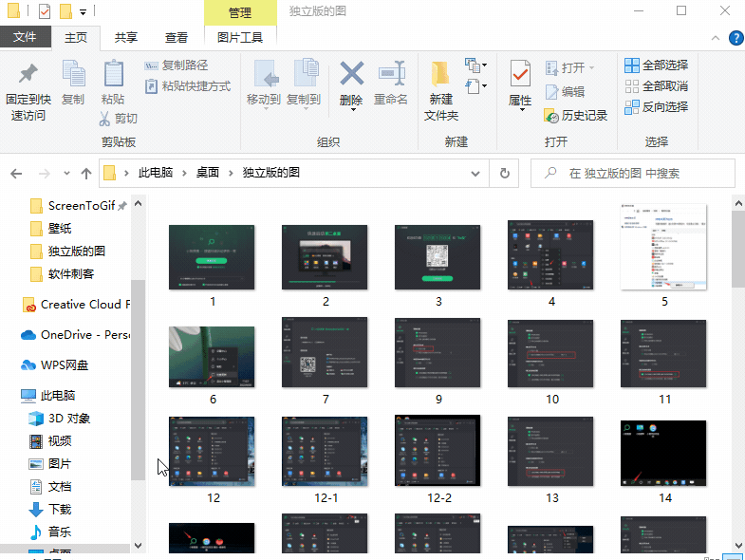Open the New item dropdown icon
The width and height of the screenshot is (745, 560).
[475, 65]
